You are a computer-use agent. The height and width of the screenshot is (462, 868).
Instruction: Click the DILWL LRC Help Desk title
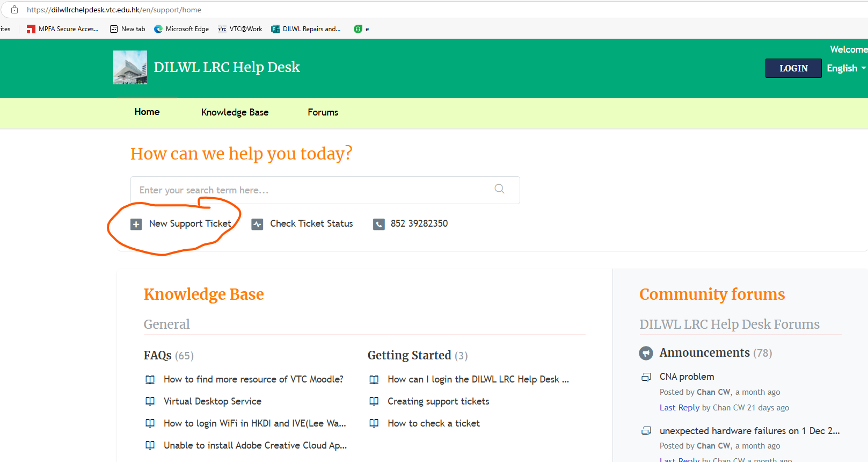point(227,67)
